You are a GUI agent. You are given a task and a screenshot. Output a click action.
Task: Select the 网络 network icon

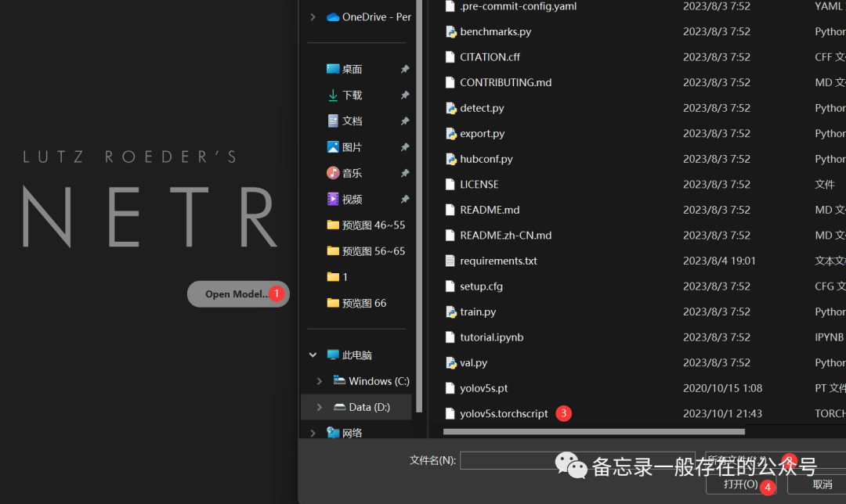click(x=333, y=433)
